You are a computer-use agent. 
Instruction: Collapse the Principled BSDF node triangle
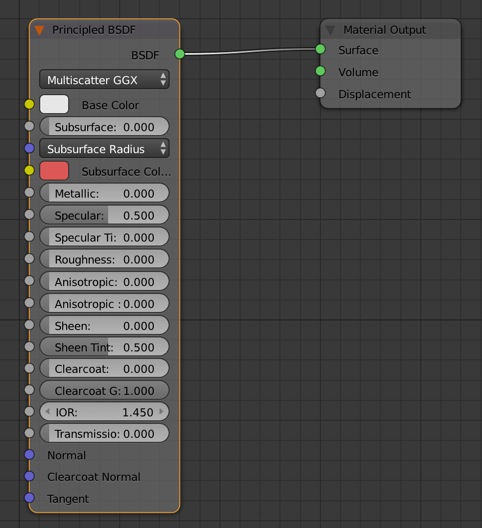pyautogui.click(x=39, y=31)
